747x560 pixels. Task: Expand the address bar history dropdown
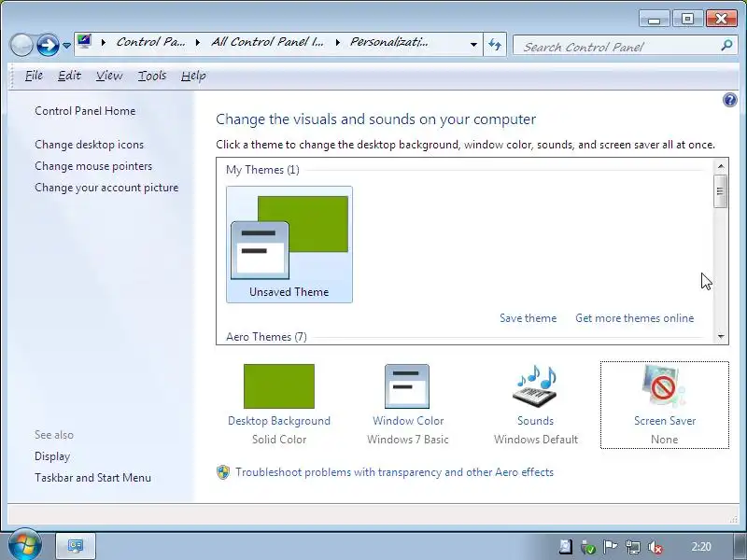click(473, 44)
